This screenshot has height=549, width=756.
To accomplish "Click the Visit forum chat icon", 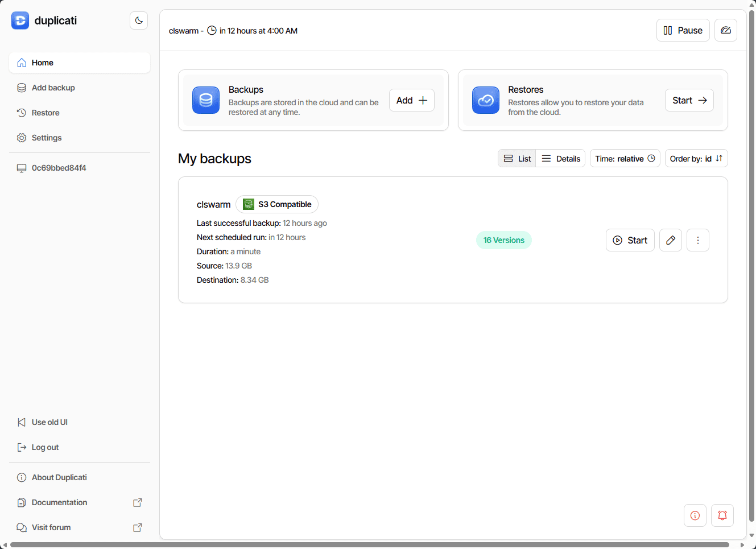I will click(22, 527).
